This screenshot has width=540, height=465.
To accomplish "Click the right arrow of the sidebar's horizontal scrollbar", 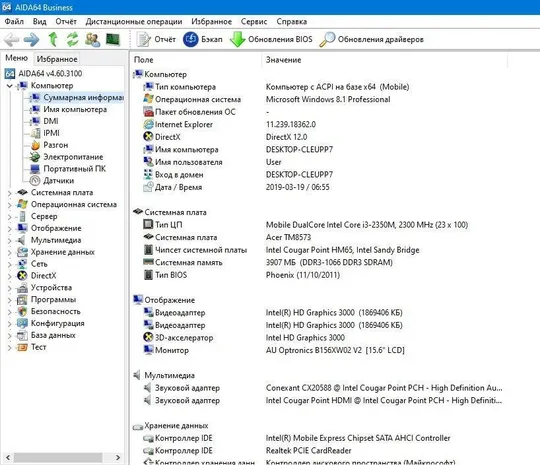I will pyautogui.click(x=118, y=457).
